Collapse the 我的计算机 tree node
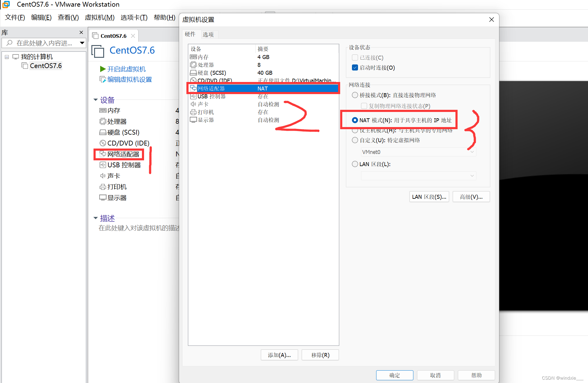 point(7,57)
